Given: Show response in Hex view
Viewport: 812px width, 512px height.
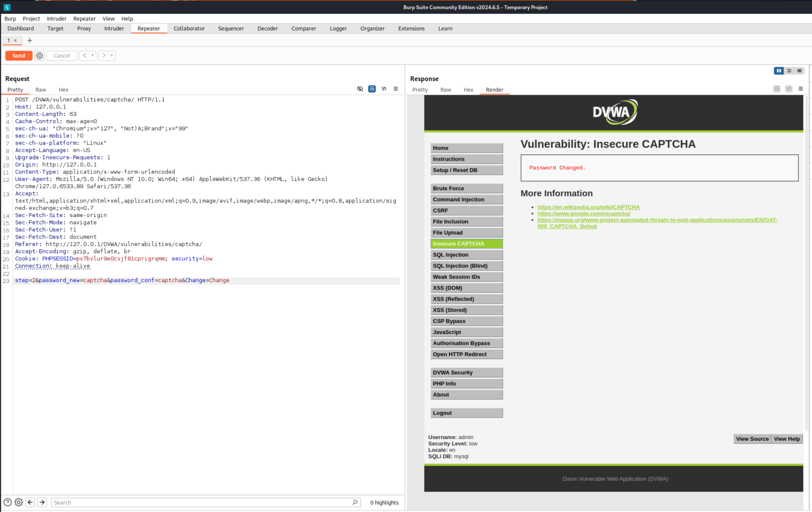Looking at the screenshot, I should point(468,90).
